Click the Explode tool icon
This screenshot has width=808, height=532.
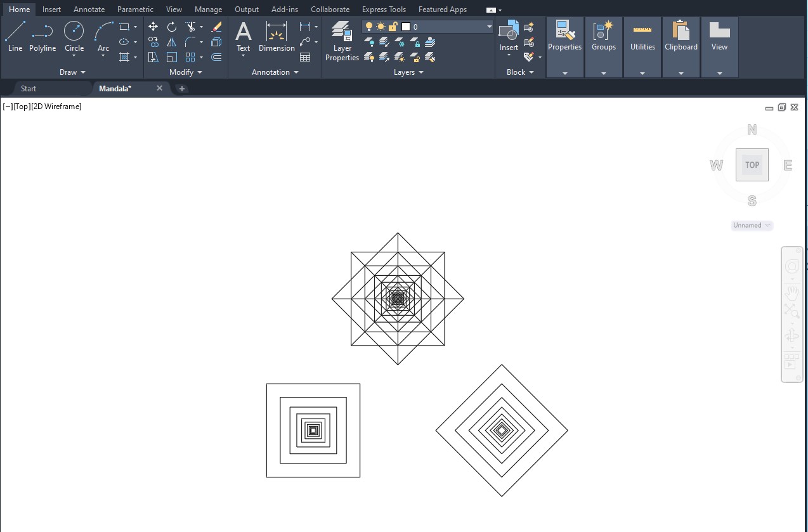(x=216, y=42)
